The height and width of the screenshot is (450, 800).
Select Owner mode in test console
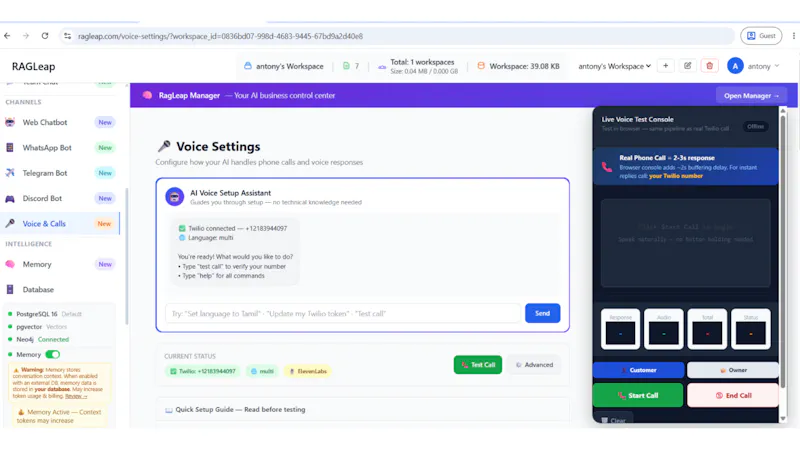coord(733,370)
